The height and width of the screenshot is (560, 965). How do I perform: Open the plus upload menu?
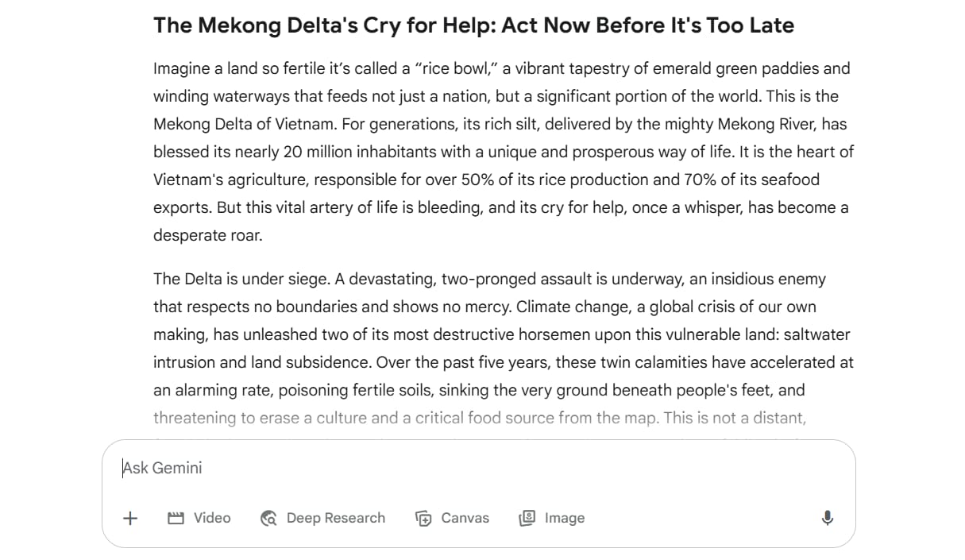pos(130,518)
